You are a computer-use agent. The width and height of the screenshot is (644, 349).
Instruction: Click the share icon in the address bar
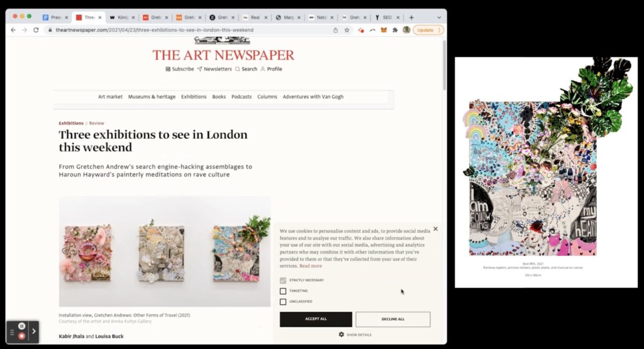pyautogui.click(x=335, y=30)
